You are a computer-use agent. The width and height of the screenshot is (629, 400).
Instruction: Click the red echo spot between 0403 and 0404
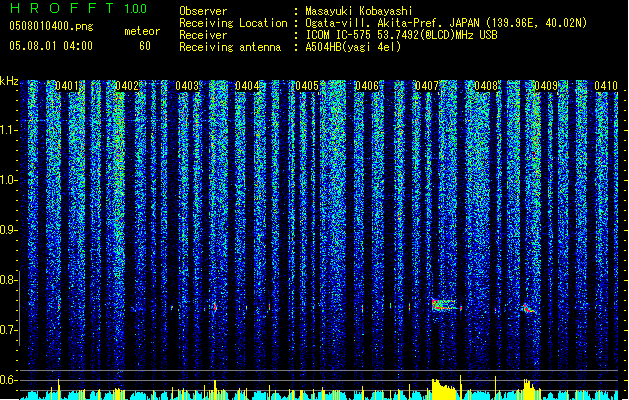point(215,307)
